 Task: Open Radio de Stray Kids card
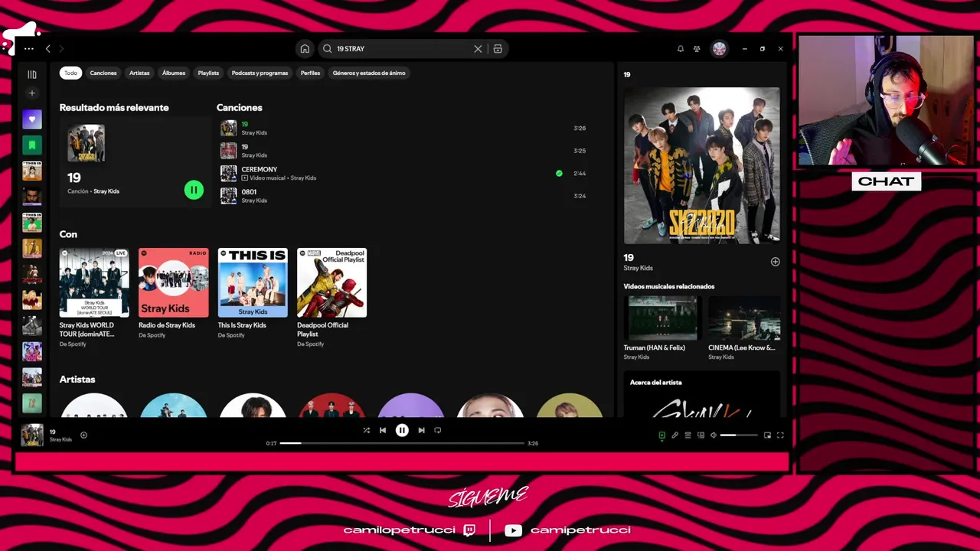point(173,293)
